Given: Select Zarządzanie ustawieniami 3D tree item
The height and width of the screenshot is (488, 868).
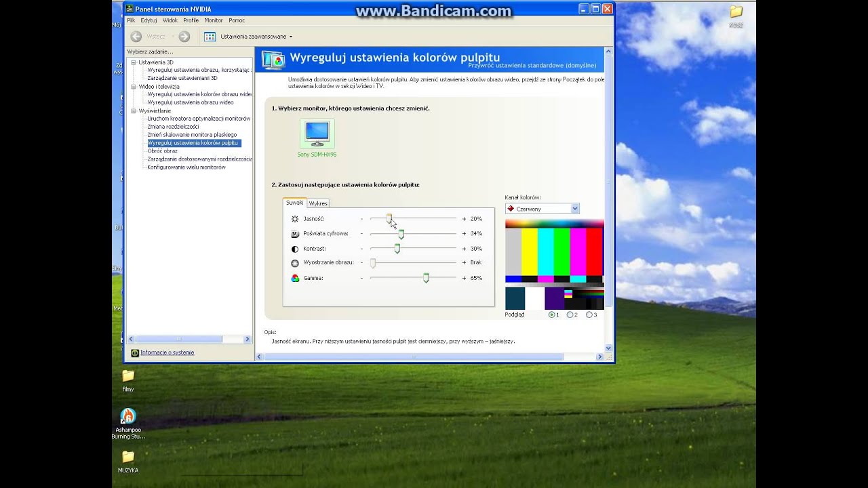Looking at the screenshot, I should point(182,78).
